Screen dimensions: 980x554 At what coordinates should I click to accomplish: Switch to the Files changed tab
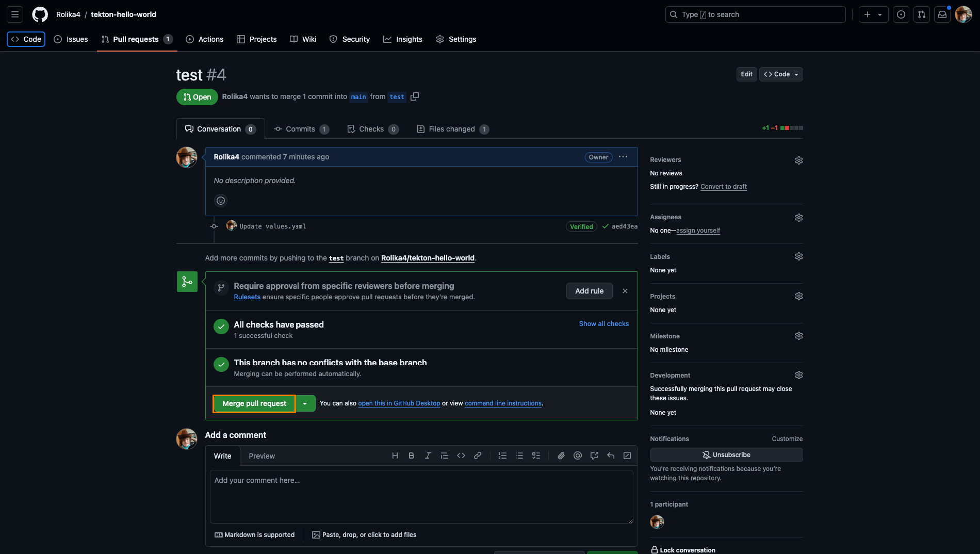452,129
